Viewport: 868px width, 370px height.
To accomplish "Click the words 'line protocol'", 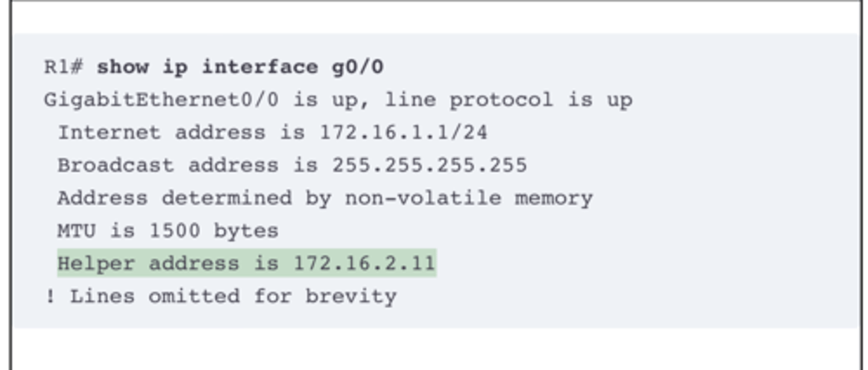I will pyautogui.click(x=468, y=100).
